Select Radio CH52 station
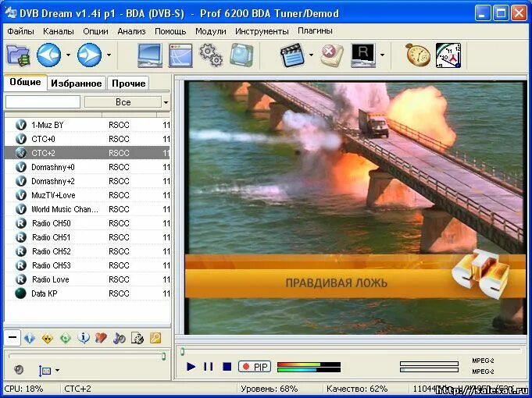Viewport: 532px width, 398px height. tap(87, 251)
